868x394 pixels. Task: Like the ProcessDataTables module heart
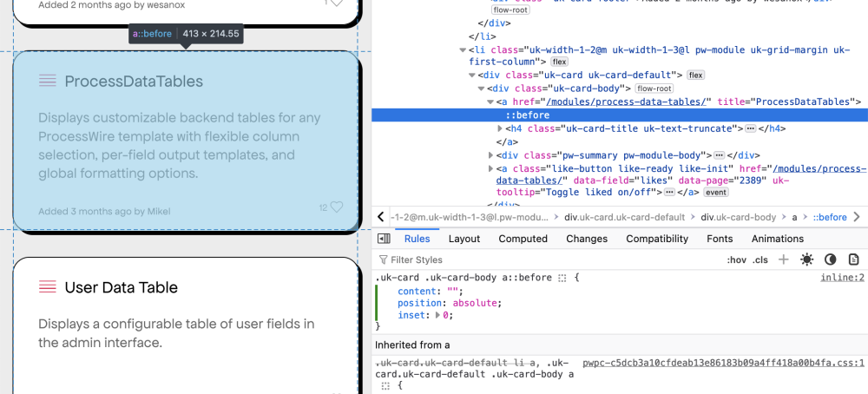336,207
